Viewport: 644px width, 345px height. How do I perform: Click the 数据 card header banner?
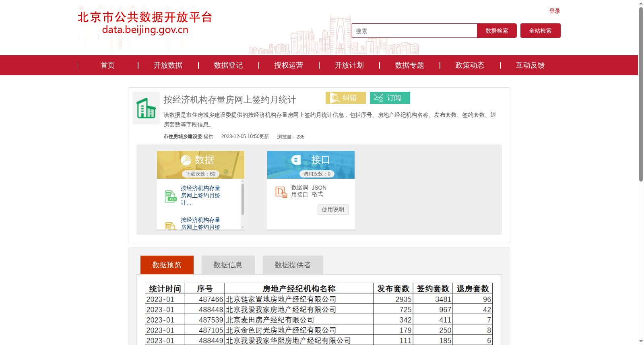point(200,165)
